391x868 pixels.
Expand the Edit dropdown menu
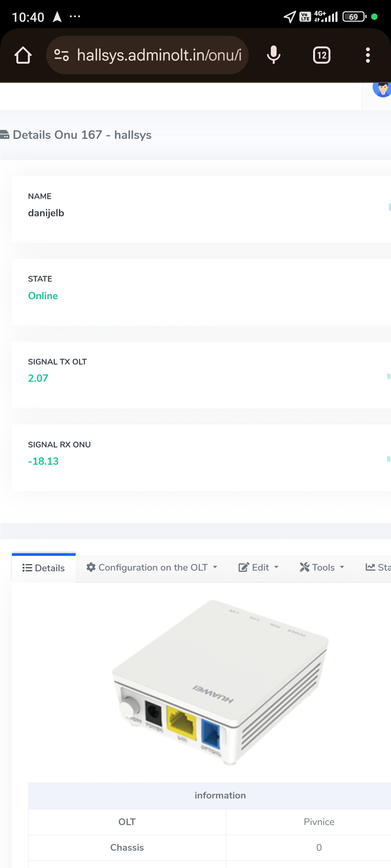coord(276,567)
